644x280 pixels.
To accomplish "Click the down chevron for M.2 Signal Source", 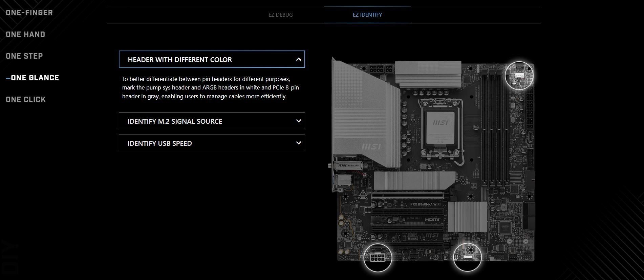I will (x=298, y=121).
